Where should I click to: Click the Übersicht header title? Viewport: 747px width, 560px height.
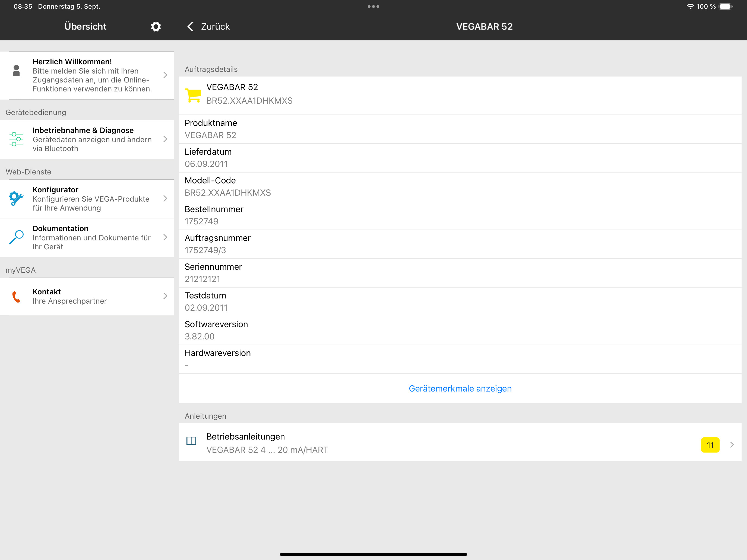[86, 26]
